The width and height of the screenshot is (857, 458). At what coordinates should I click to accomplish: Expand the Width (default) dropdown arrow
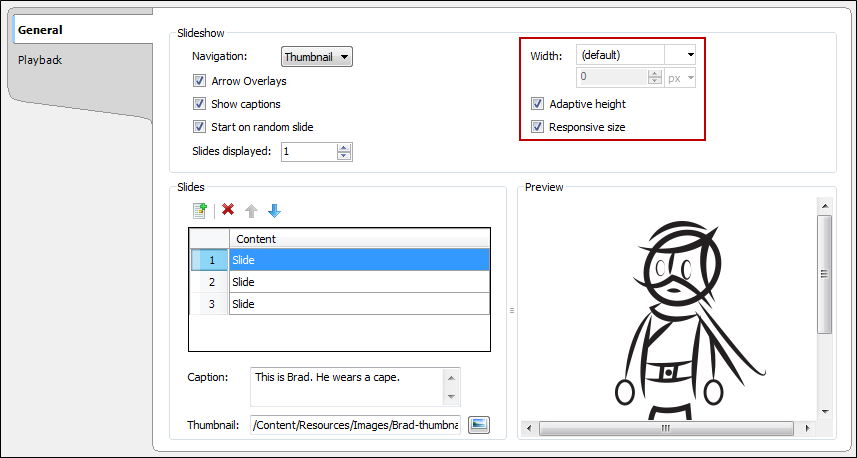point(690,55)
